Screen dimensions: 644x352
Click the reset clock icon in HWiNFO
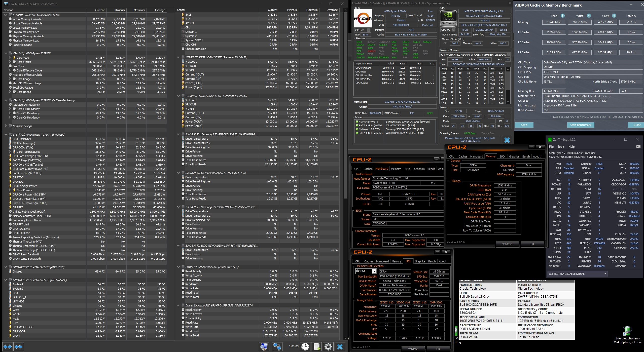point(305,347)
